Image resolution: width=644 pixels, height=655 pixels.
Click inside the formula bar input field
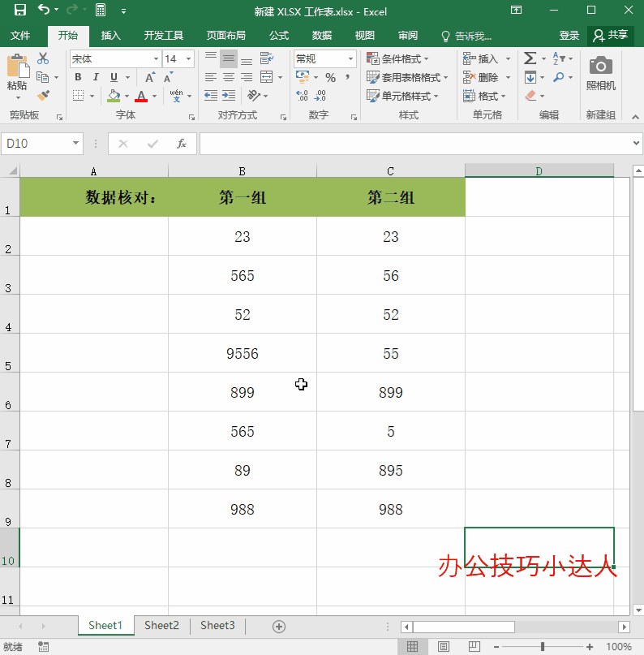414,144
